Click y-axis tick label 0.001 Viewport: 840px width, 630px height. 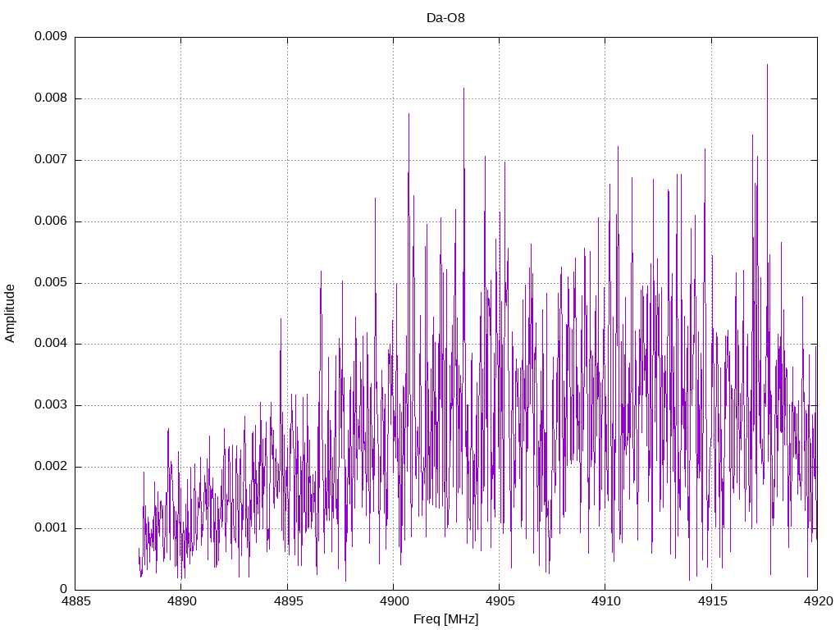[x=51, y=527]
